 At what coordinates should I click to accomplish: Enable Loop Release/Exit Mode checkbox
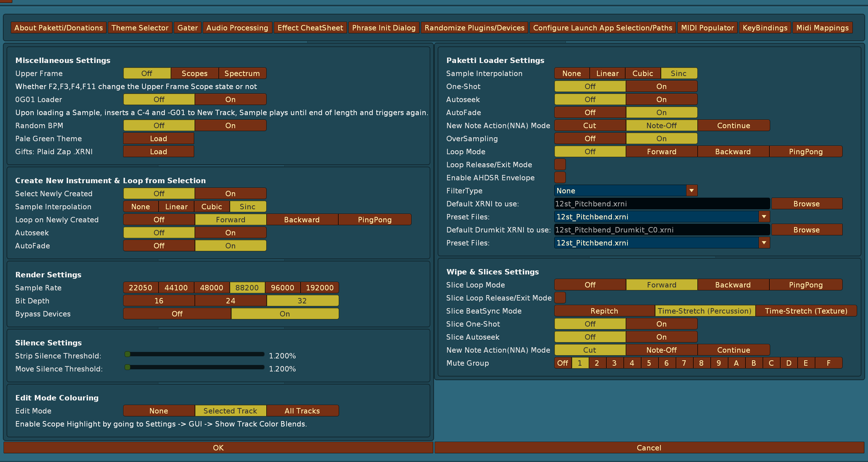pos(560,164)
